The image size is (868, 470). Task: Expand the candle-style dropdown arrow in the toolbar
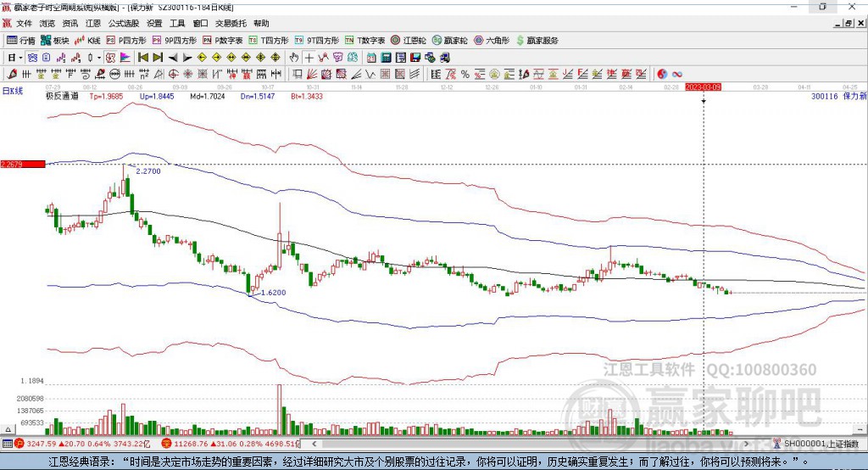98,57
